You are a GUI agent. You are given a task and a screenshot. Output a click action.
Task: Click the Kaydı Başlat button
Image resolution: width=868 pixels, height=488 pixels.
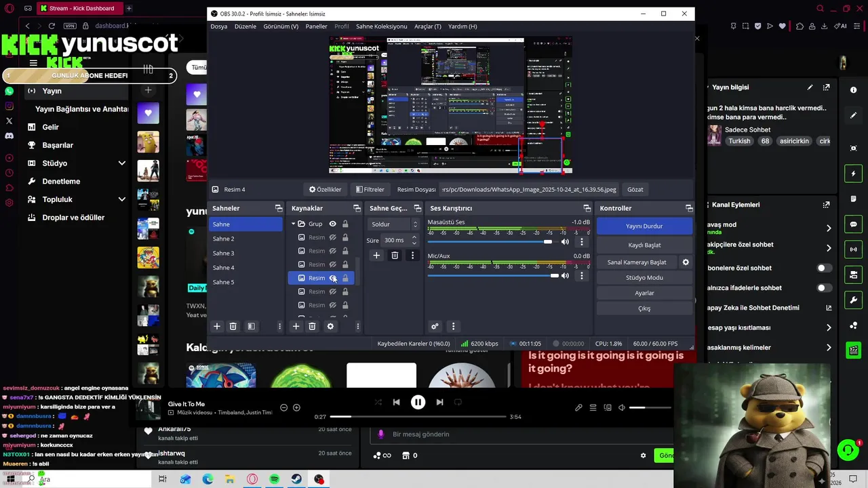[x=644, y=245]
